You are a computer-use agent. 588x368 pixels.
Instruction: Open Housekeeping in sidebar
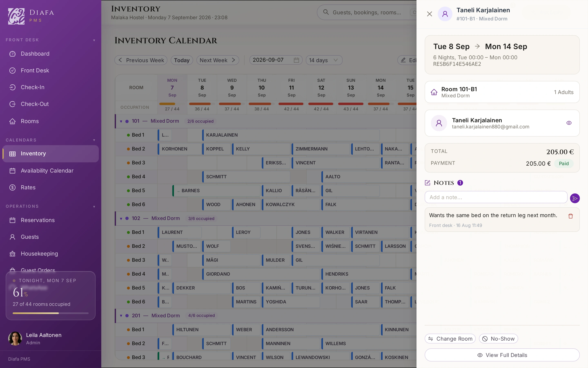(51, 254)
